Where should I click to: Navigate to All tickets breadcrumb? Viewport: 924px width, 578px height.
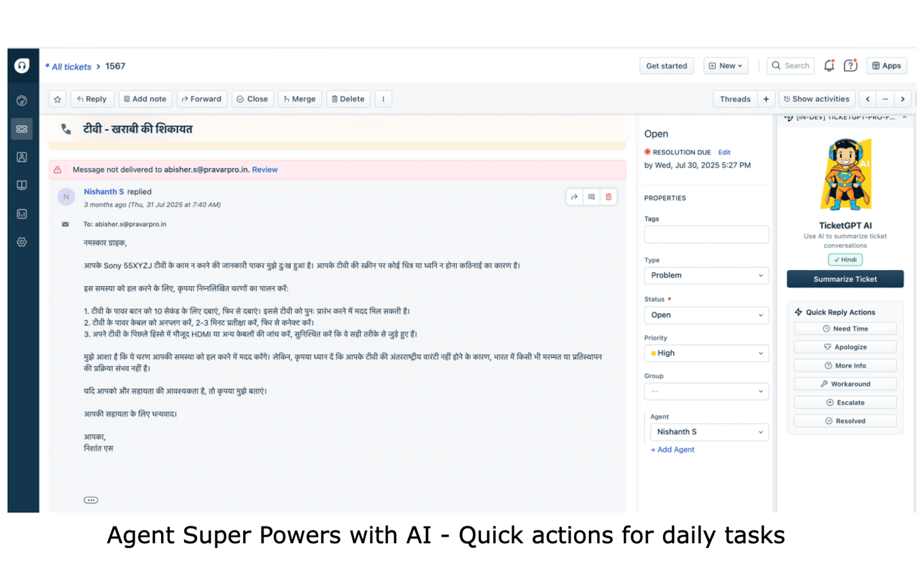71,67
